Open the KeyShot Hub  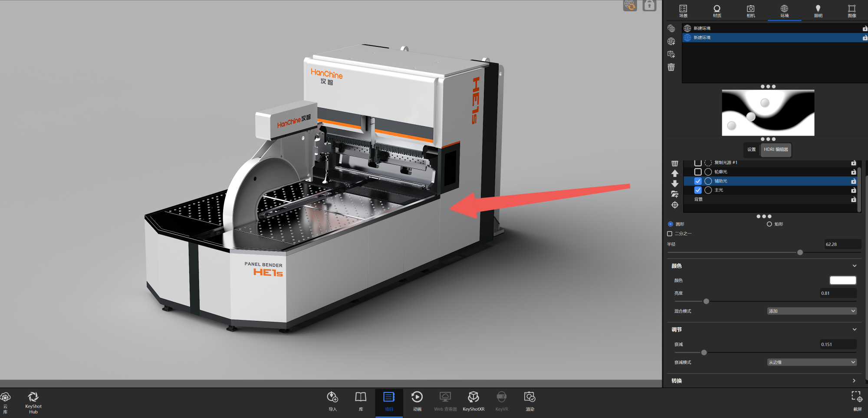[x=33, y=402]
